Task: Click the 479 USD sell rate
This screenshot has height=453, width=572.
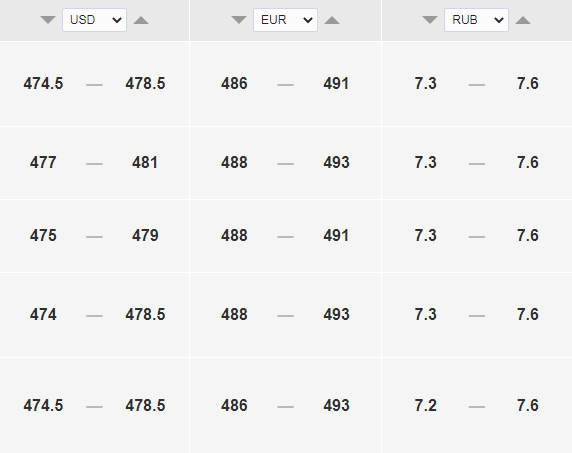Action: click(x=145, y=236)
